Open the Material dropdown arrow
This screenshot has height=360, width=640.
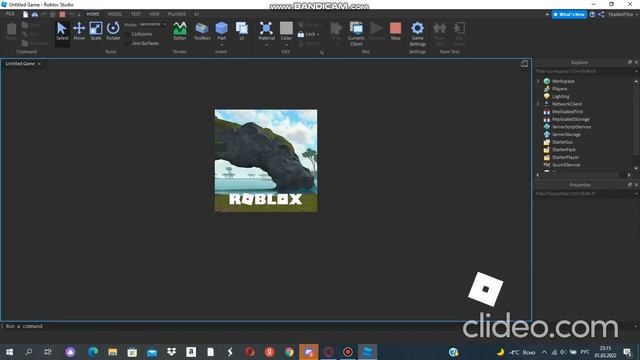coord(266,44)
